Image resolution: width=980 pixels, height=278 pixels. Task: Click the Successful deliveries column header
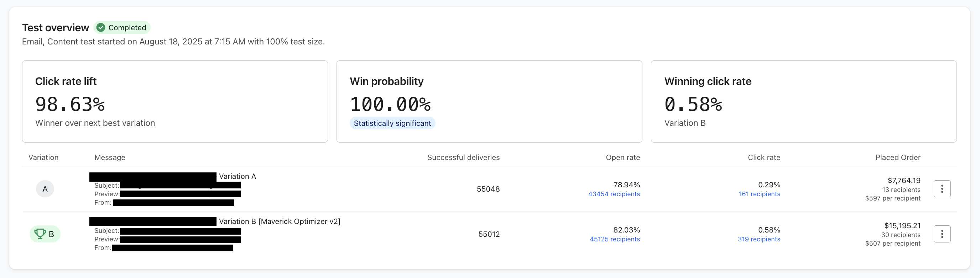click(463, 157)
